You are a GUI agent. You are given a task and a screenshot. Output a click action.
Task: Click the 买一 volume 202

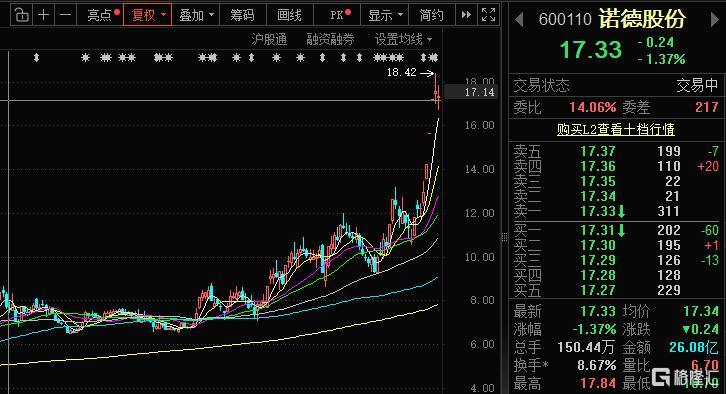pos(668,230)
